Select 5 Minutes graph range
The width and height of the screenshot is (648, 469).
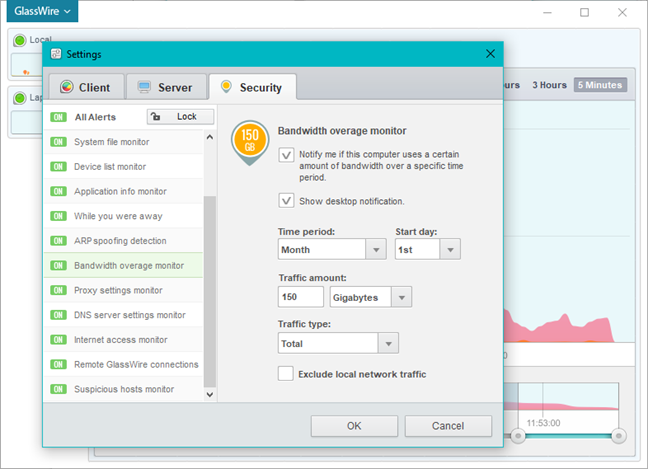click(x=600, y=85)
